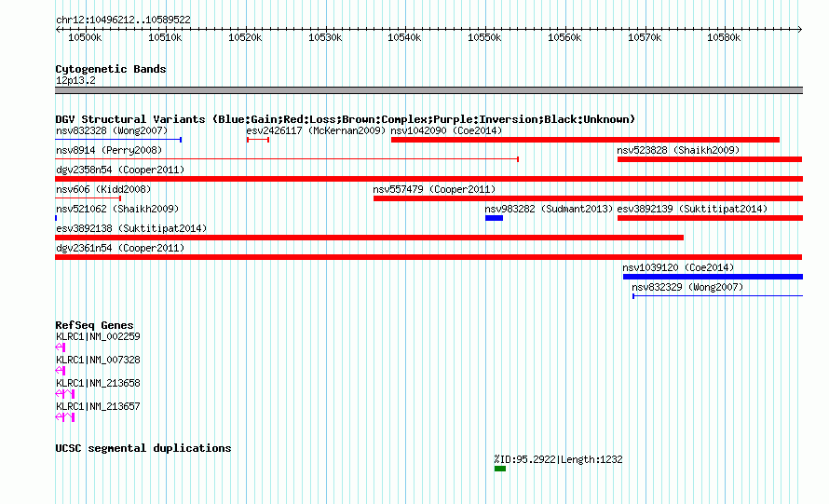Open the nsv557479 (Cooper2011) loss bar
The height and width of the screenshot is (504, 829).
click(x=588, y=198)
